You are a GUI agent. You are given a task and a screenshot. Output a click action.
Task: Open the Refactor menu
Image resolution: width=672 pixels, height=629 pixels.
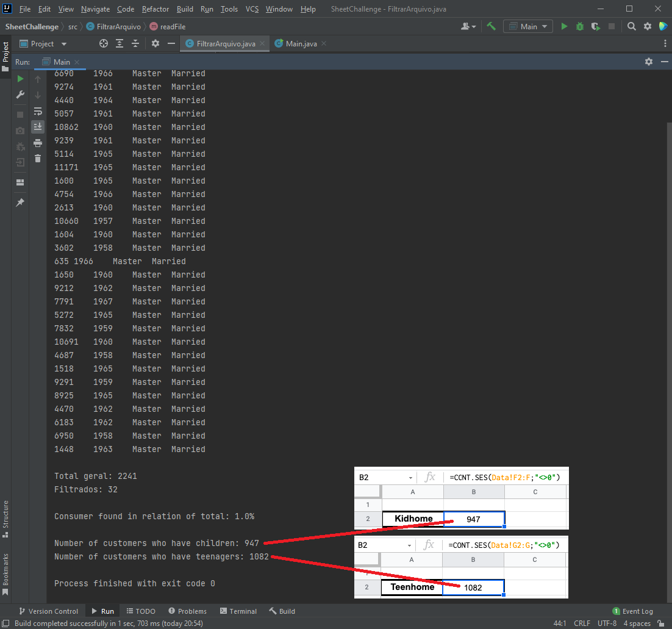tap(155, 9)
